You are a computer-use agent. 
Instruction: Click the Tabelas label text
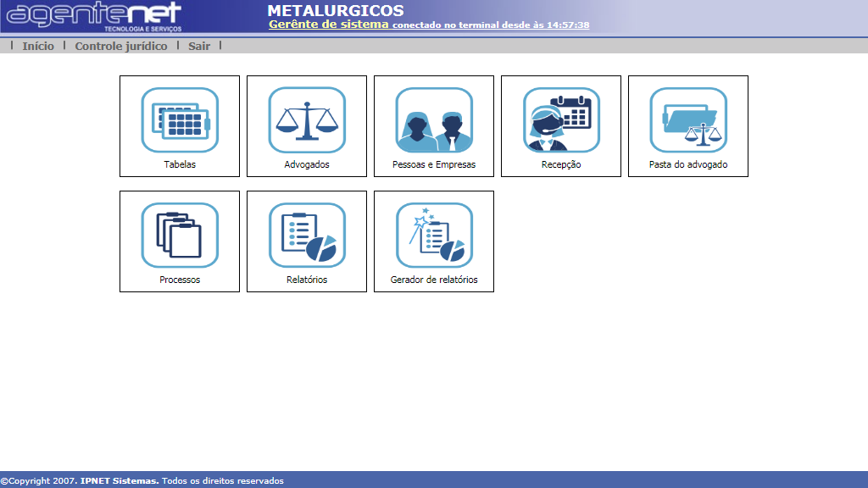pyautogui.click(x=180, y=164)
